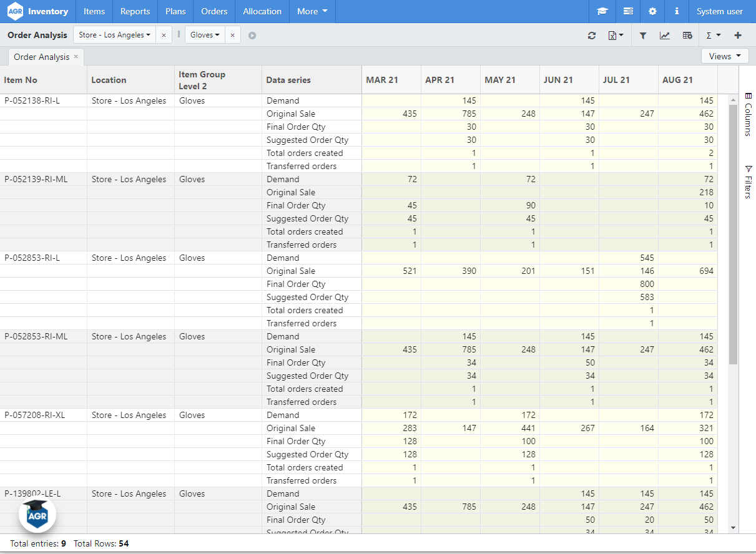Image resolution: width=756 pixels, height=554 pixels.
Task: Open the Orders menu item
Action: click(214, 11)
